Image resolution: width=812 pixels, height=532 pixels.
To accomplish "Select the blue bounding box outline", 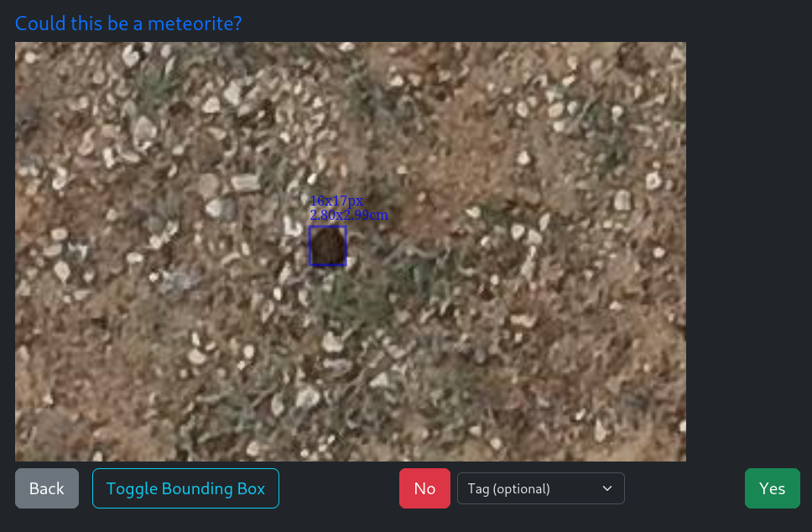I will coord(328,246).
